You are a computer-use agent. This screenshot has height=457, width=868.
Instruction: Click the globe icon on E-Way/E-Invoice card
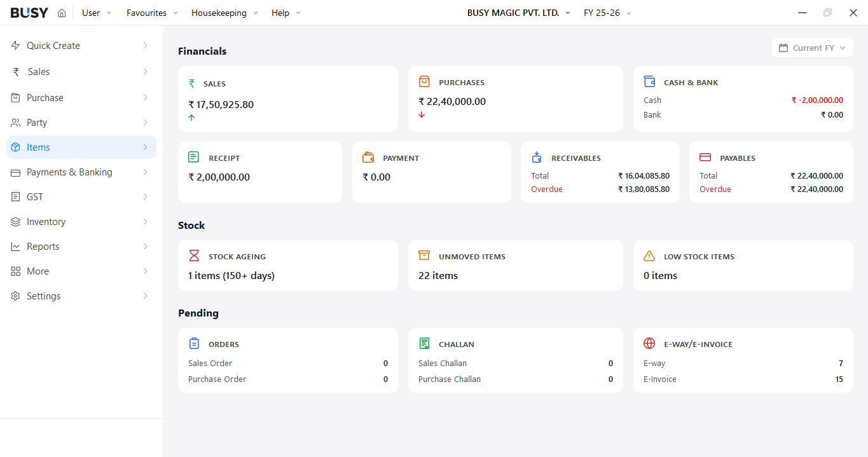tap(649, 343)
